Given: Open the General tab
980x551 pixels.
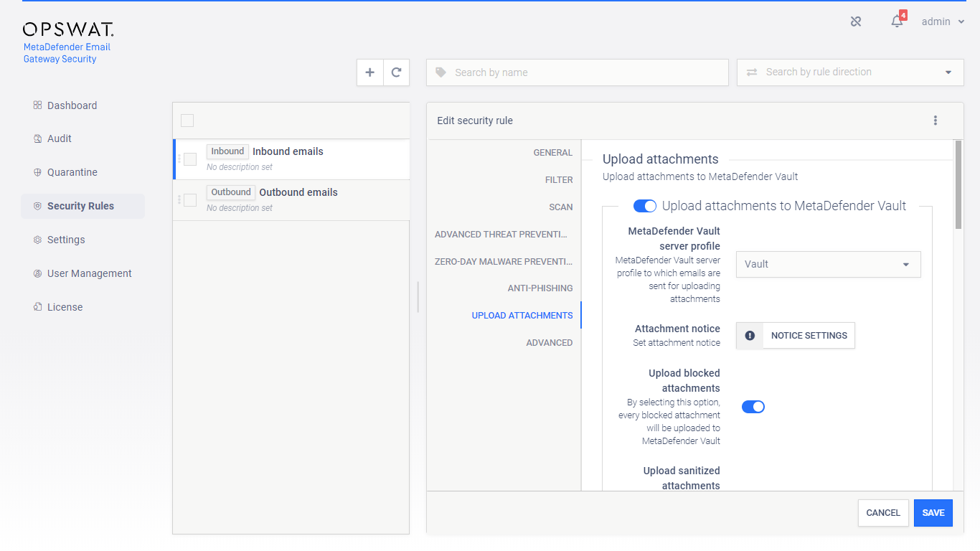Looking at the screenshot, I should (x=552, y=153).
